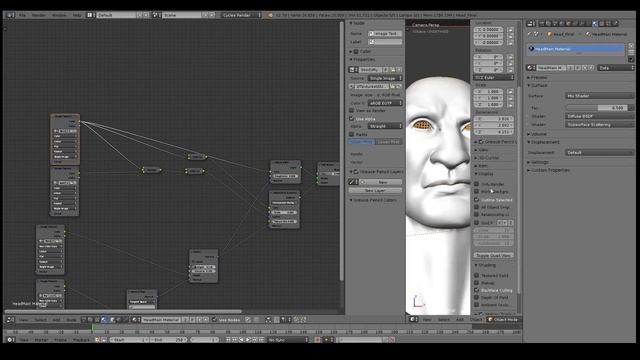Open the sRGB color space dropdown

coord(385,103)
